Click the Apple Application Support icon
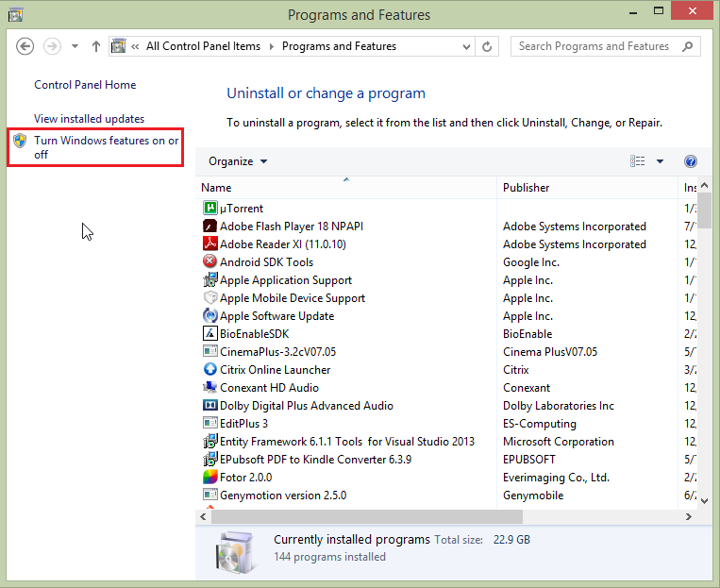This screenshot has width=720, height=588. click(x=209, y=279)
